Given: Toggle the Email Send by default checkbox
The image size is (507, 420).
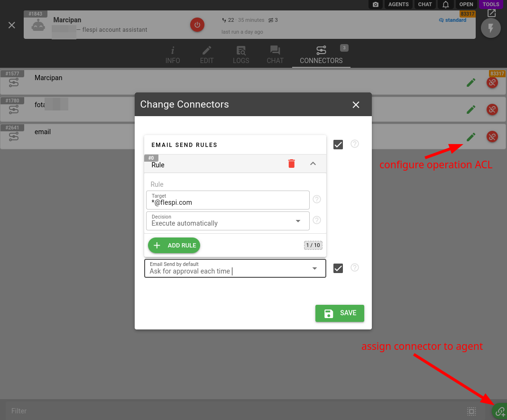Looking at the screenshot, I should (338, 268).
